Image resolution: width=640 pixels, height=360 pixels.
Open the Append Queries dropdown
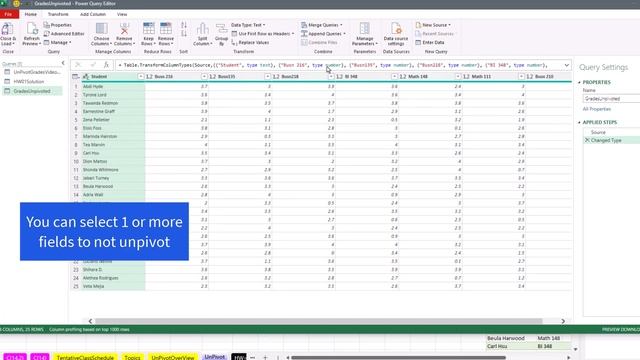pos(324,34)
